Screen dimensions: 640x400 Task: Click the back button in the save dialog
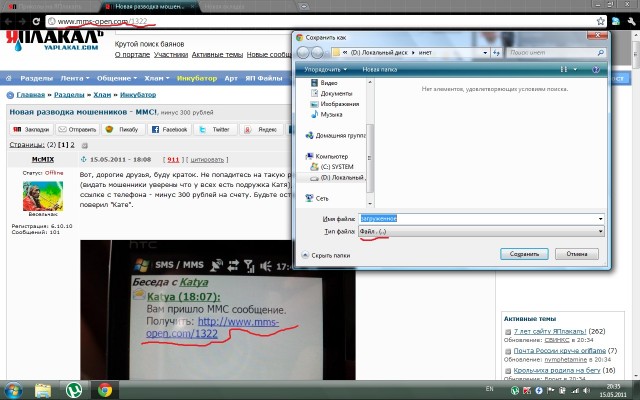tap(303, 53)
